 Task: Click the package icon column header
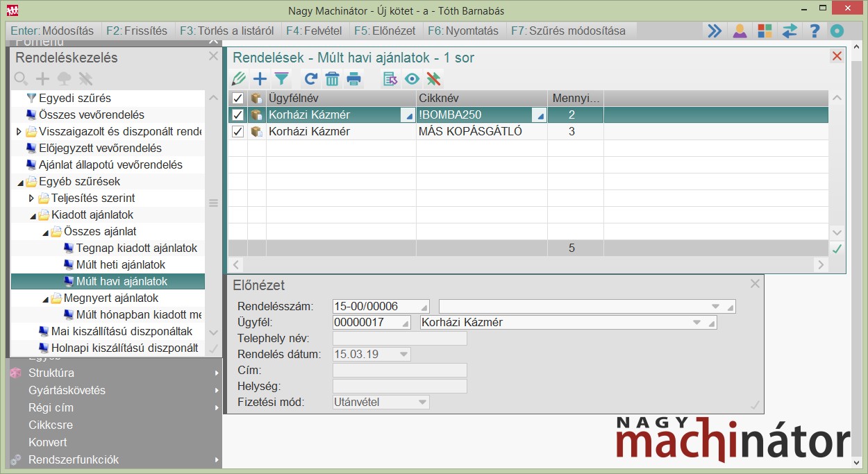coord(256,99)
